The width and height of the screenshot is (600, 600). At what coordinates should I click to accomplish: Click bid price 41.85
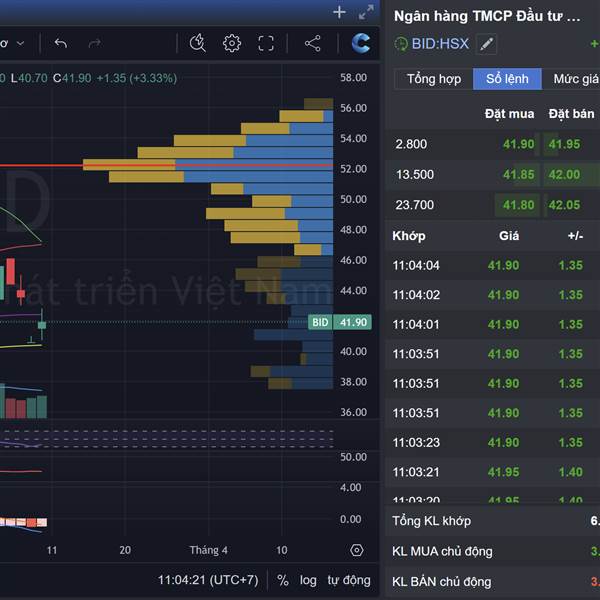518,174
